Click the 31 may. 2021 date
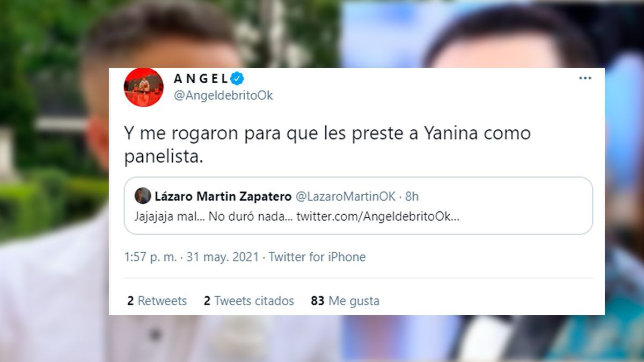 pos(223,257)
